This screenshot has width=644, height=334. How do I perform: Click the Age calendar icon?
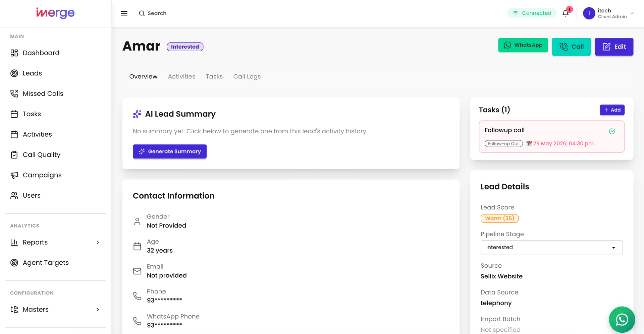[x=137, y=246]
